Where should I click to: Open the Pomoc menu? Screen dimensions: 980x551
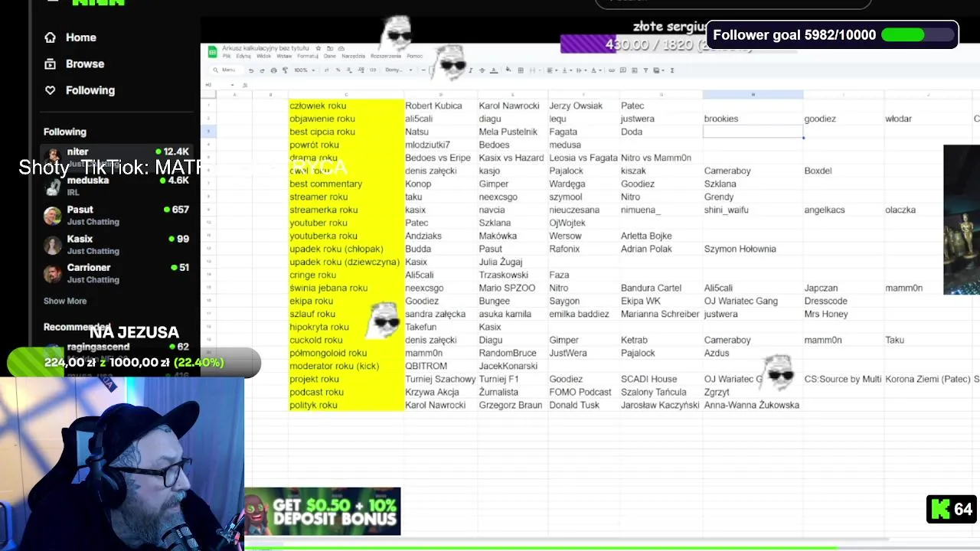pos(414,56)
